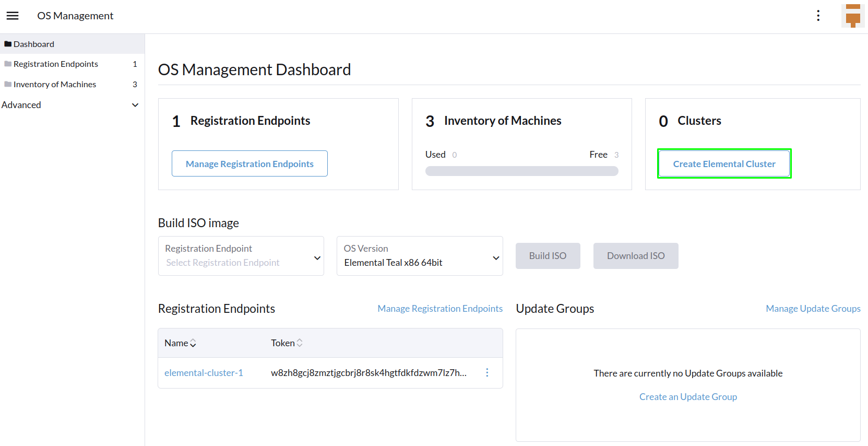868x446 pixels.
Task: Click the Manage Registration Endpoints button
Action: 249,163
